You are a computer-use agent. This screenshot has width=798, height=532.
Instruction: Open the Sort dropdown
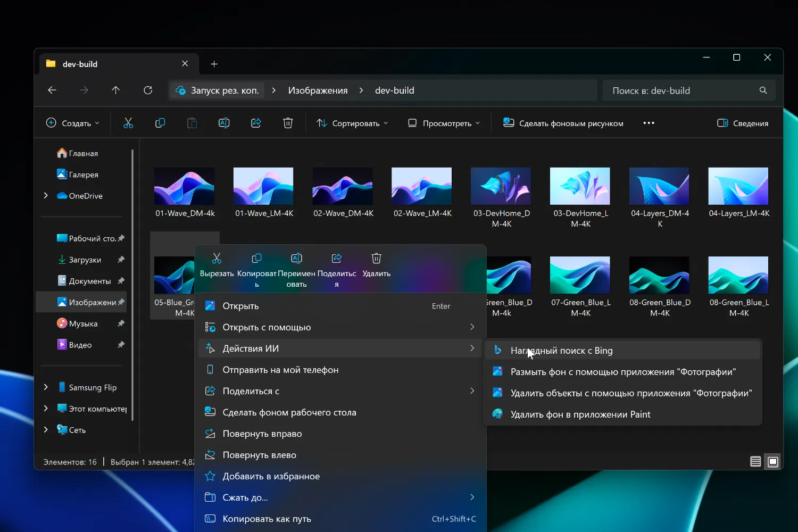point(352,123)
